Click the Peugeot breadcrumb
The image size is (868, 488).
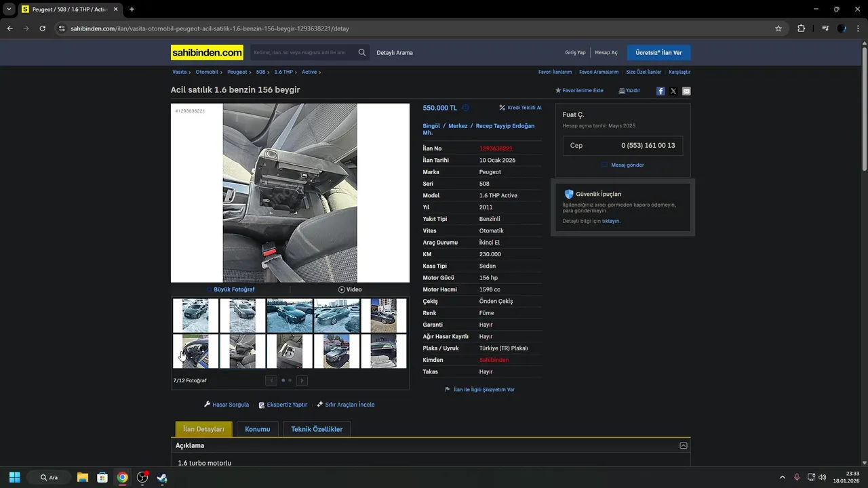(237, 72)
